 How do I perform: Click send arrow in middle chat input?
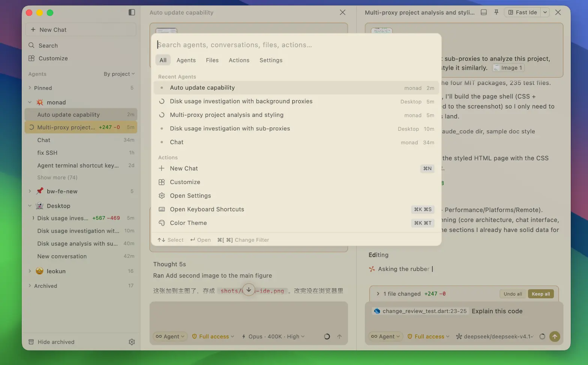click(x=339, y=337)
